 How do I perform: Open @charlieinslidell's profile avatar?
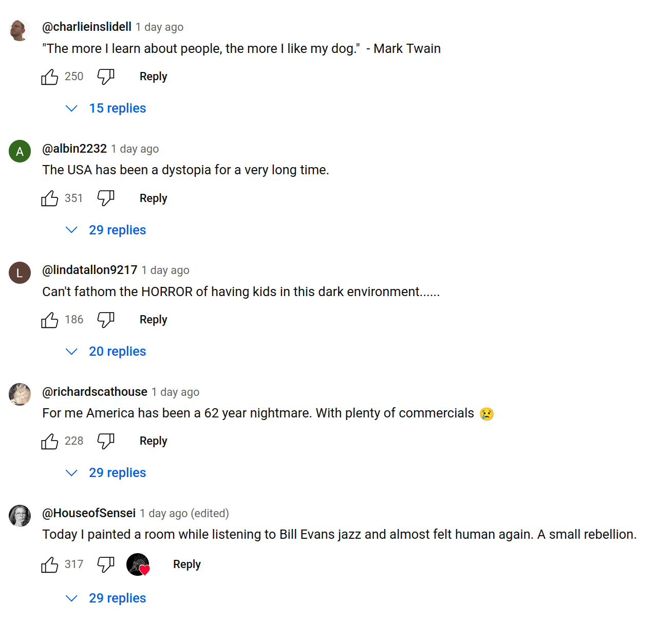(x=20, y=30)
